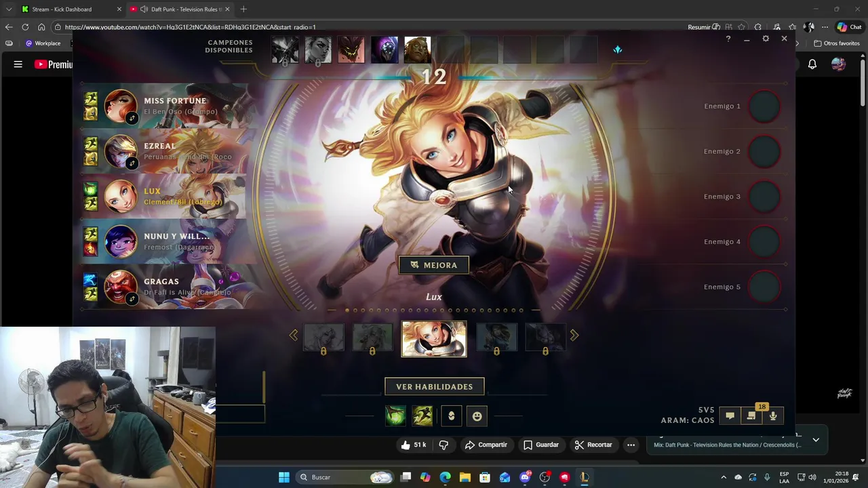
Task: Click VER HABILIDADES button
Action: click(x=435, y=386)
